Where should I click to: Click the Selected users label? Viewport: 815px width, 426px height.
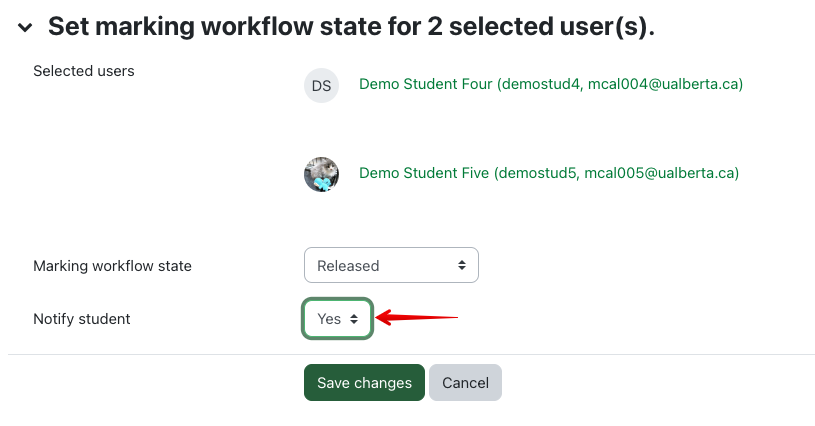(x=84, y=71)
